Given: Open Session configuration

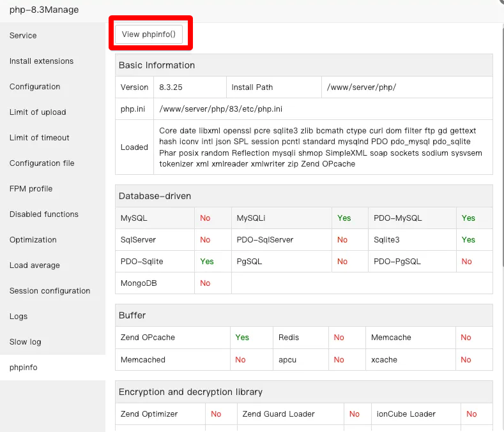Looking at the screenshot, I should point(53,291).
